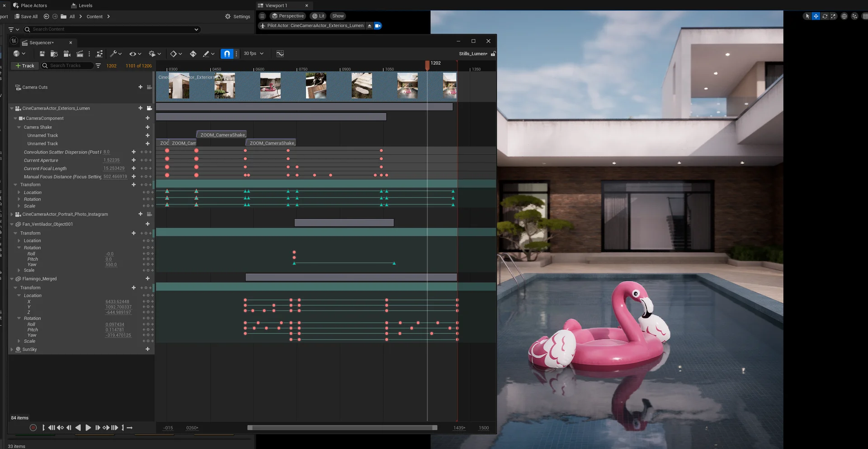Select the Translate gizmo in the viewport

816,16
